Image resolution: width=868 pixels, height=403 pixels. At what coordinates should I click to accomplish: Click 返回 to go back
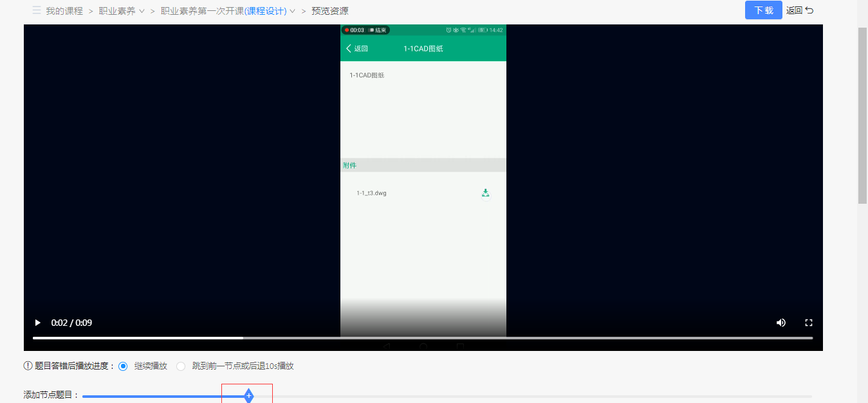[800, 10]
